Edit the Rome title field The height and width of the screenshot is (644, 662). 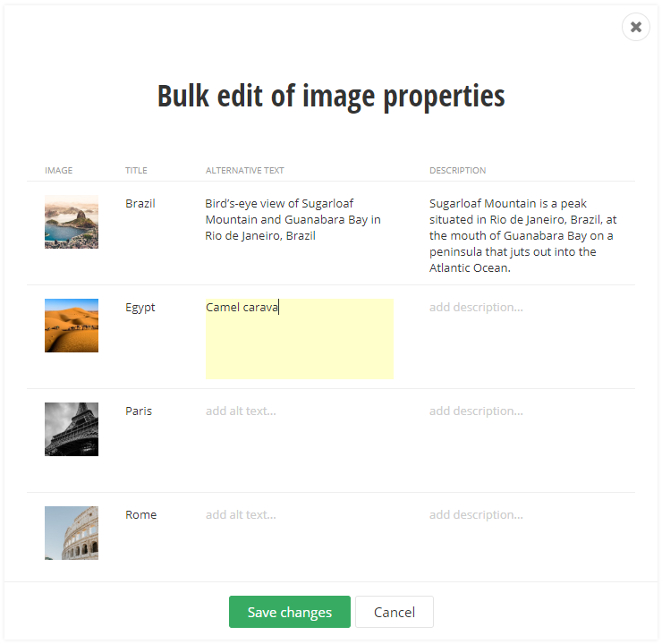point(140,515)
